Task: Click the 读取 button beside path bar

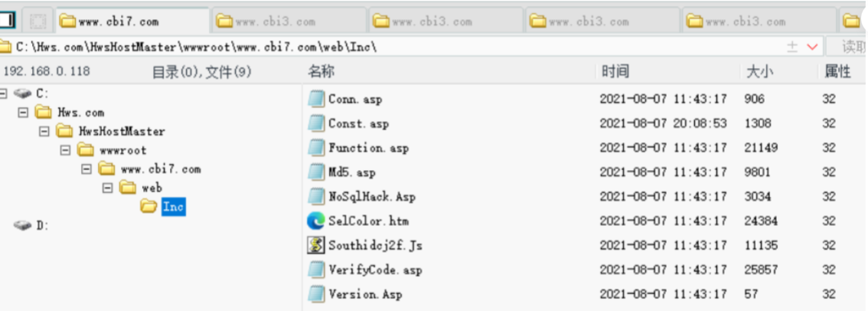Action: pyautogui.click(x=853, y=47)
